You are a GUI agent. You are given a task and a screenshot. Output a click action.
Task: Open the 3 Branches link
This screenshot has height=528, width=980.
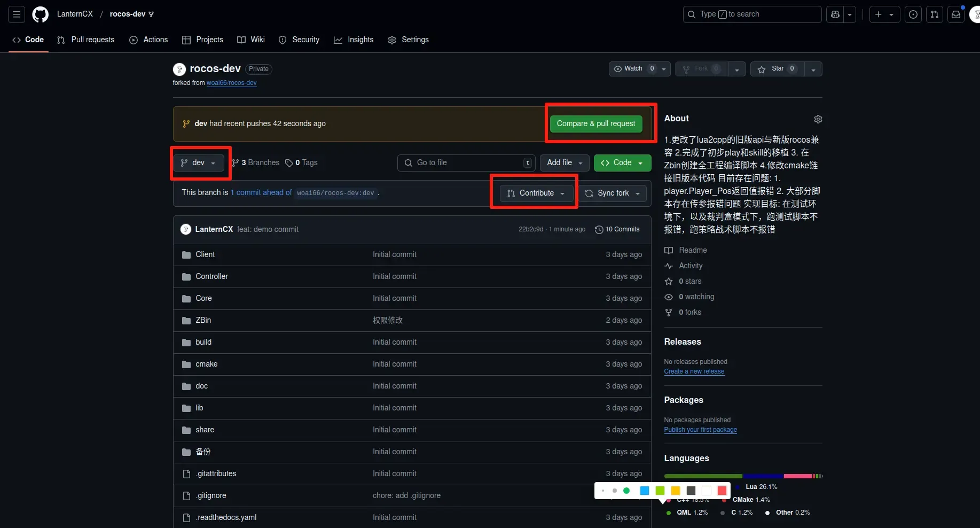[256, 163]
